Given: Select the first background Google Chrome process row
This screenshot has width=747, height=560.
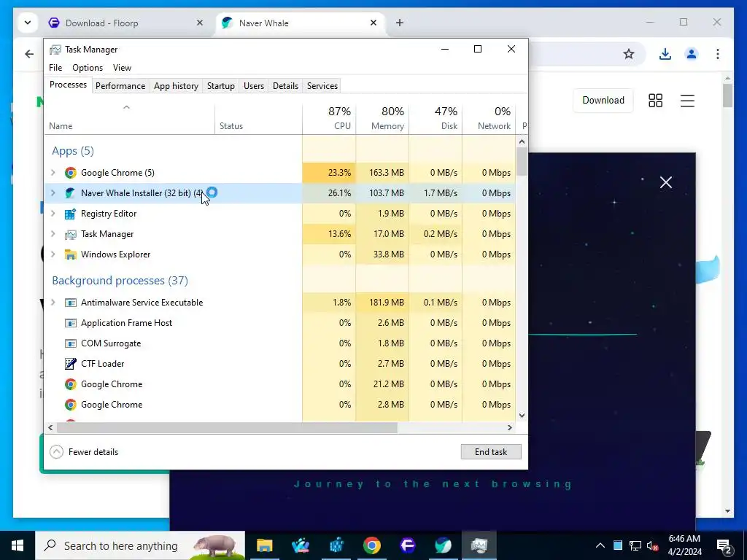Looking at the screenshot, I should click(x=280, y=384).
